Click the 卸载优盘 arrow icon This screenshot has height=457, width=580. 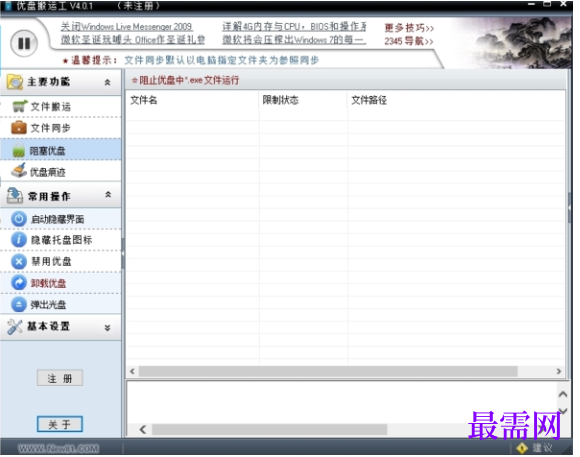[19, 283]
